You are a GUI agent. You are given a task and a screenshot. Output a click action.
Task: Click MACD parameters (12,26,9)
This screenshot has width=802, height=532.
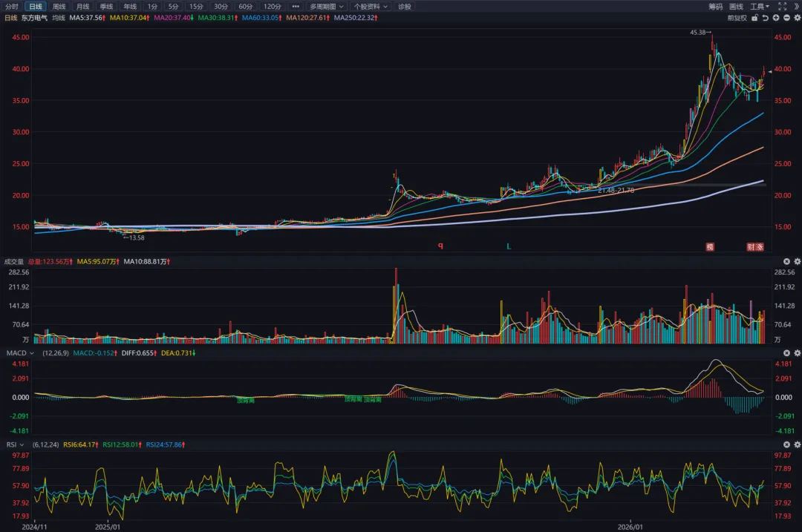(x=55, y=353)
